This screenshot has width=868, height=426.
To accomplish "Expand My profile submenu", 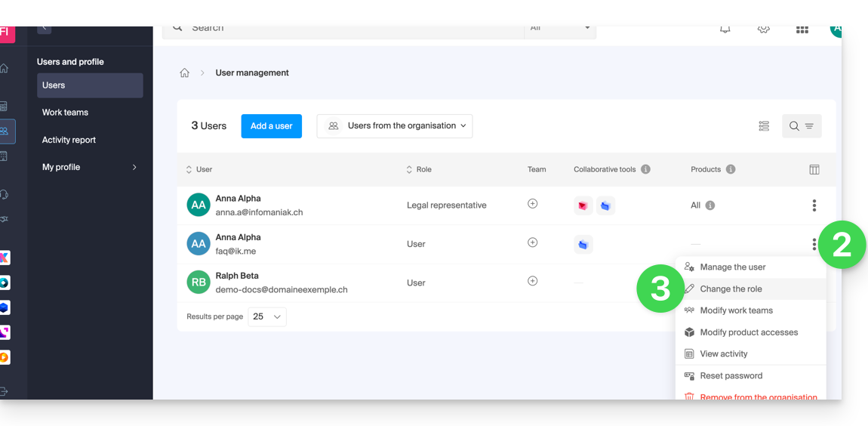I will tap(90, 167).
